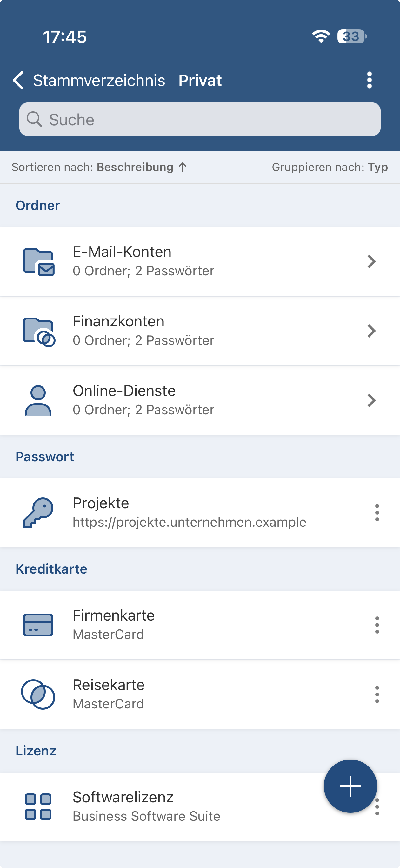400x868 pixels.
Task: Tap the Online-Dienste person icon
Action: tap(38, 400)
